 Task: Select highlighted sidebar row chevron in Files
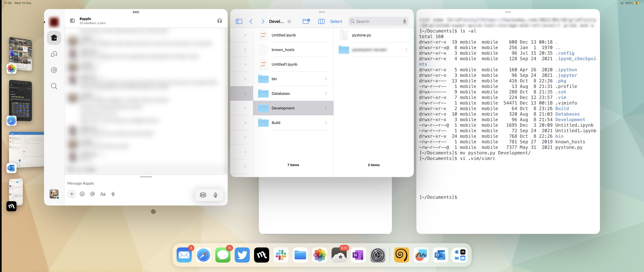click(x=245, y=93)
